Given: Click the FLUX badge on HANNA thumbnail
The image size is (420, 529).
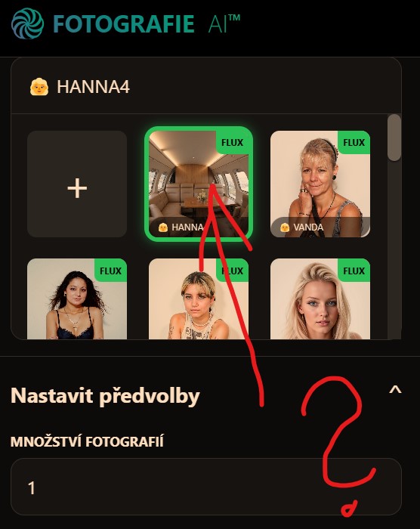Looking at the screenshot, I should pos(232,142).
